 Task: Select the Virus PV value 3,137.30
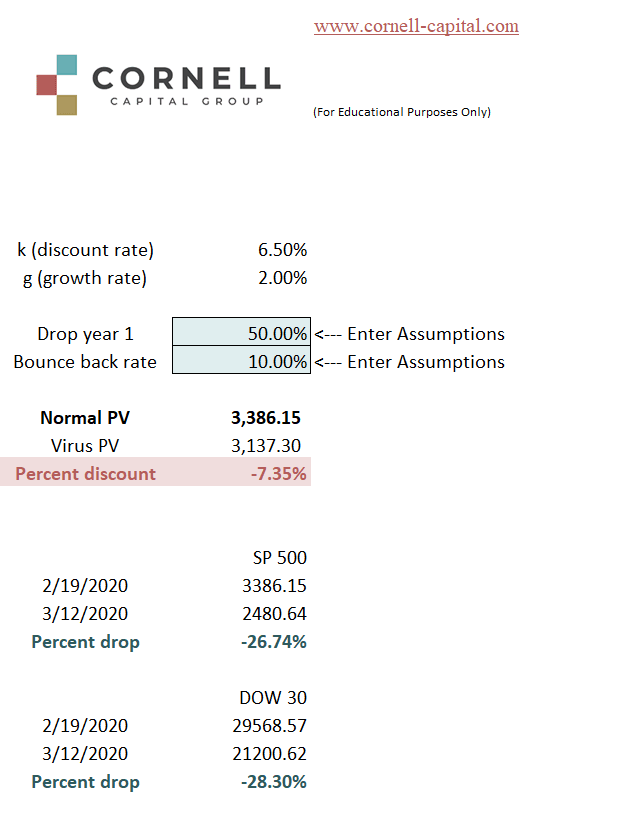265,446
